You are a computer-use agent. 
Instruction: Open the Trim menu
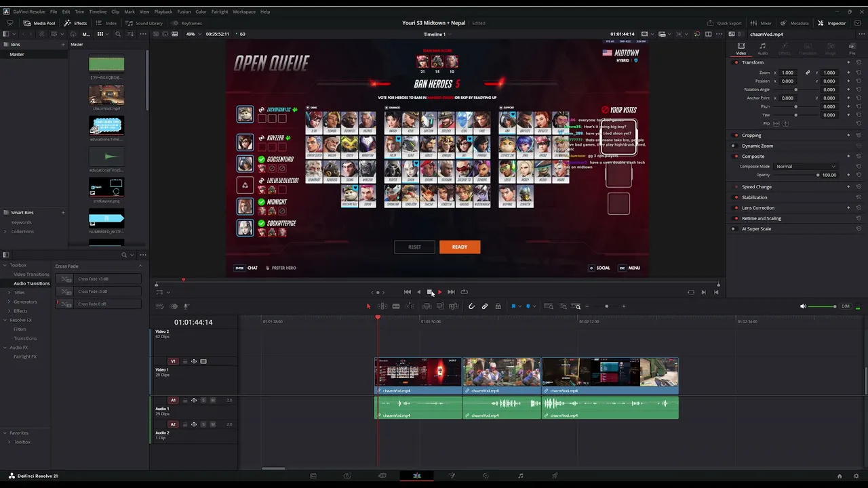79,12
